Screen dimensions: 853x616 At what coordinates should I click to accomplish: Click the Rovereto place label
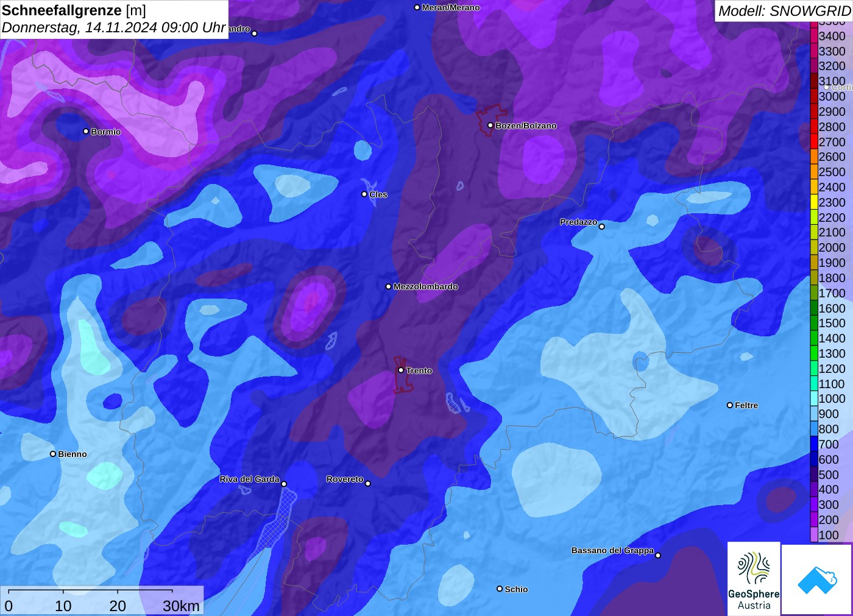pos(345,479)
